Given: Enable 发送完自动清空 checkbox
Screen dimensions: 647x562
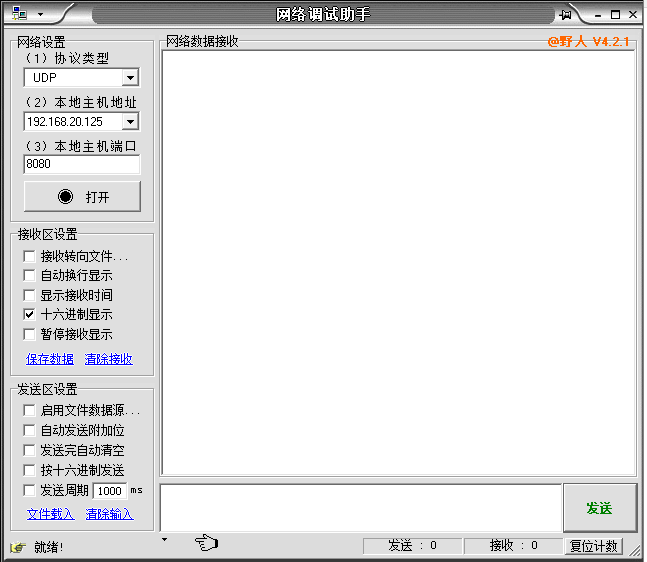Looking at the screenshot, I should click(29, 450).
